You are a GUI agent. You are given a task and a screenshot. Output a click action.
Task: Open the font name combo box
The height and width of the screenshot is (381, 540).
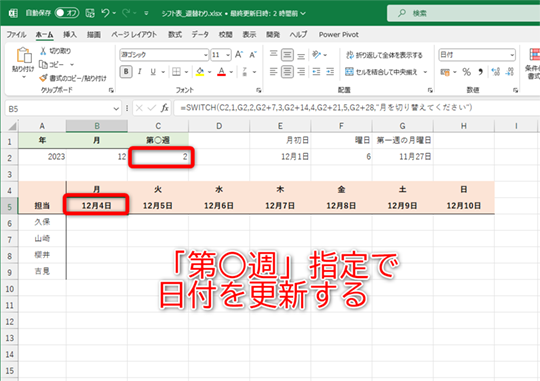tap(164, 55)
